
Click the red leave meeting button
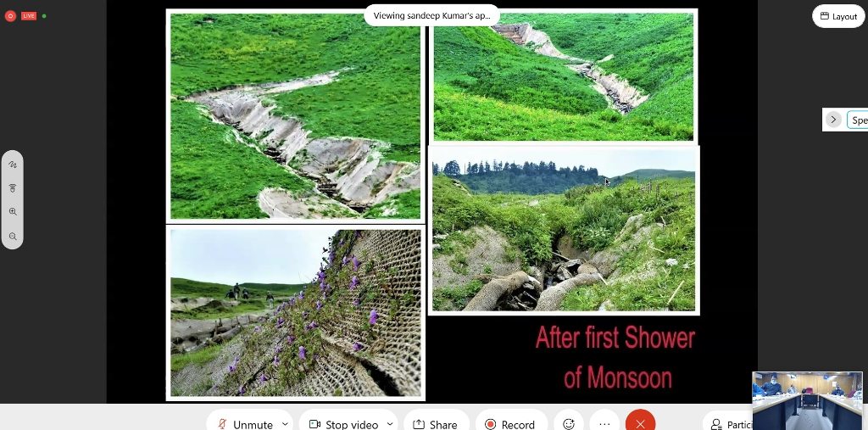(x=641, y=424)
